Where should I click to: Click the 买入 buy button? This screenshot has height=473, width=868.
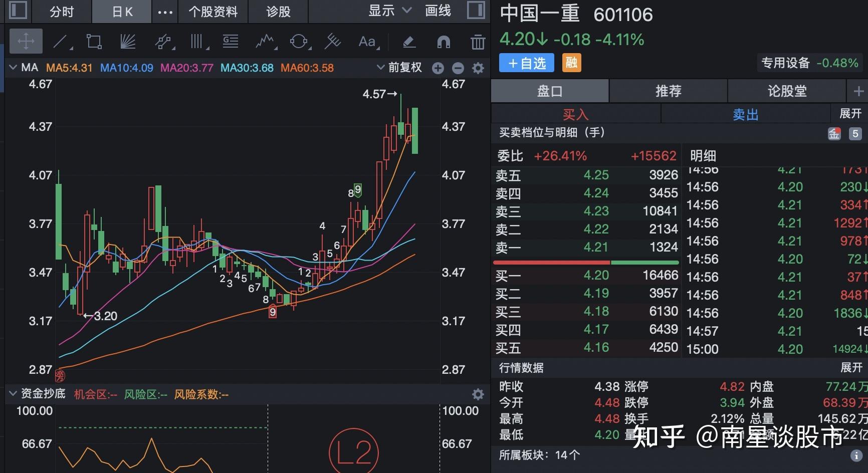[x=575, y=114]
